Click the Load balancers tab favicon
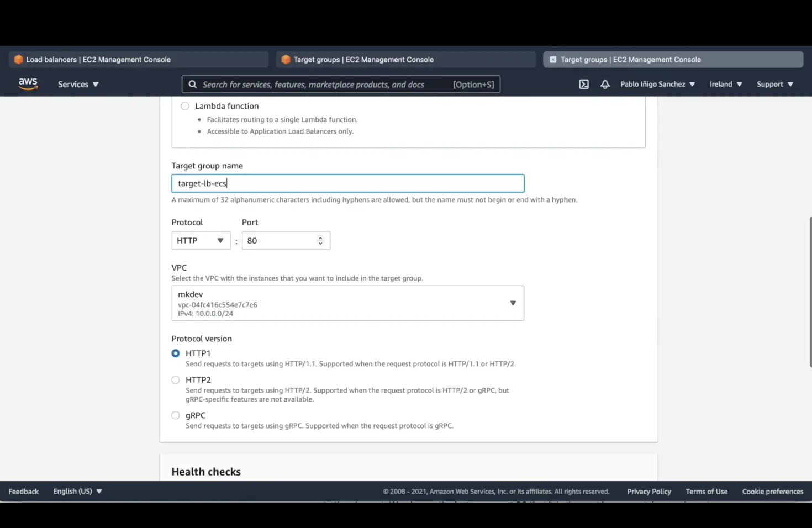 tap(18, 60)
